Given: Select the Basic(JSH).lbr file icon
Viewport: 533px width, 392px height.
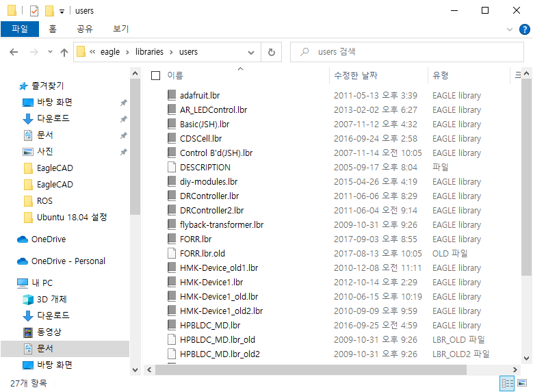Looking at the screenshot, I should 172,124.
